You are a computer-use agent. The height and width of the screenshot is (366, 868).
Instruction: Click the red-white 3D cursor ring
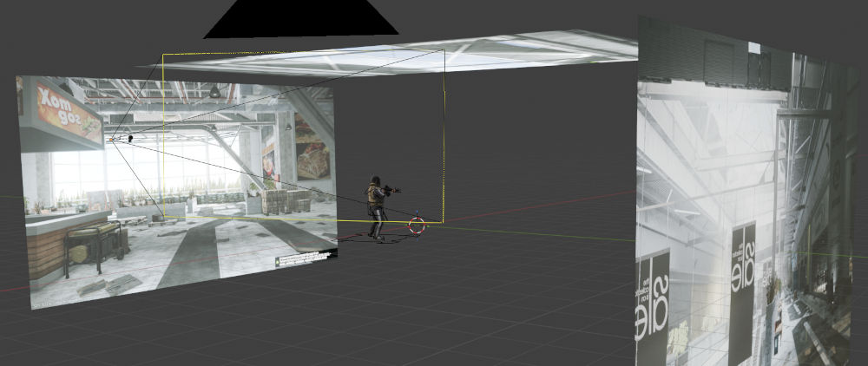(417, 225)
